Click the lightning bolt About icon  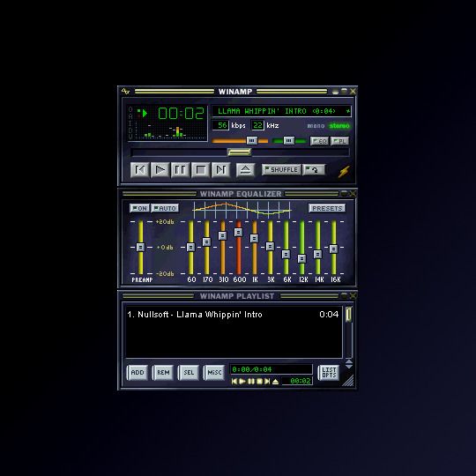345,172
